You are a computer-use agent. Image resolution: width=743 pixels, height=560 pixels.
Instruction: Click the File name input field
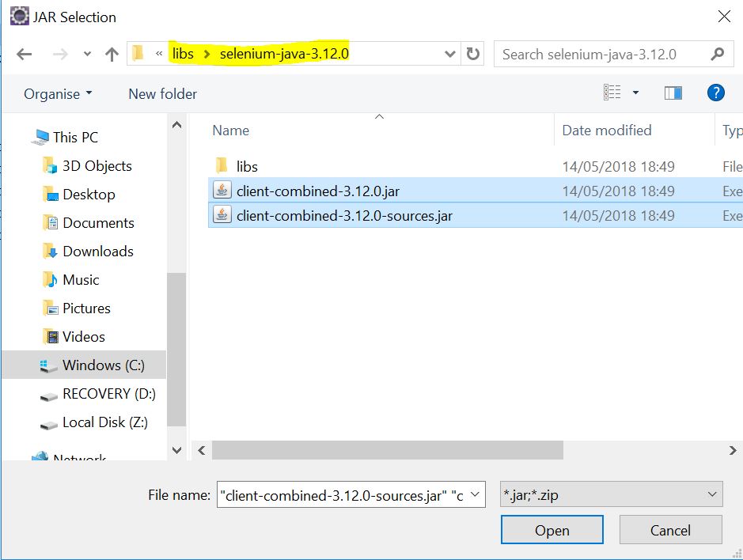pos(342,495)
